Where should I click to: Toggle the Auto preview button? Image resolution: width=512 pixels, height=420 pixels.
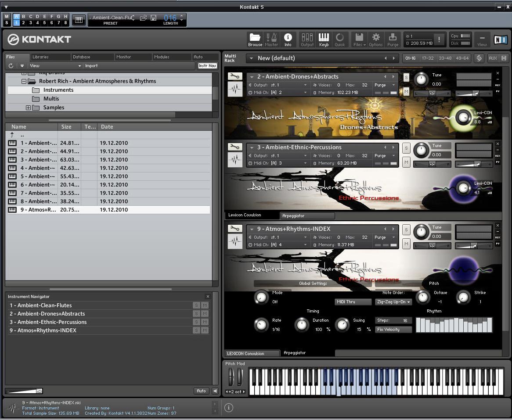(x=201, y=391)
